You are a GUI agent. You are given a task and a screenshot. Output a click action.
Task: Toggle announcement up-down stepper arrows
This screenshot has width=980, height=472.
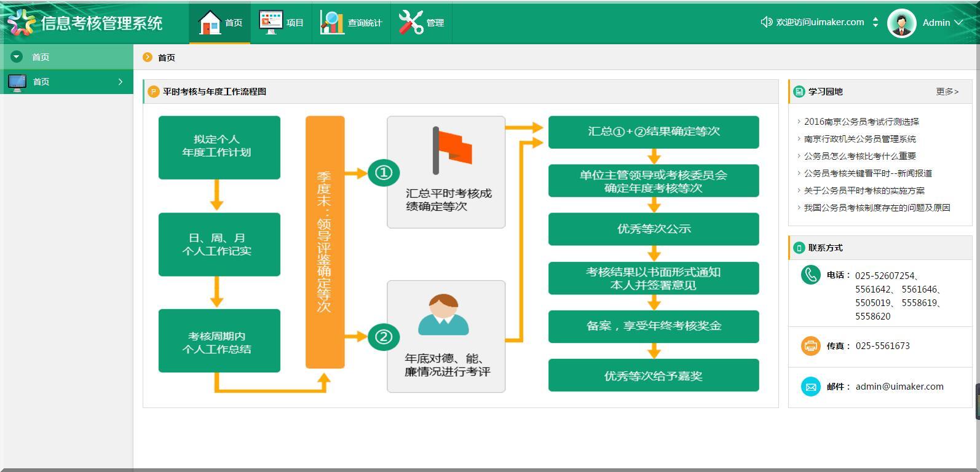tap(875, 22)
